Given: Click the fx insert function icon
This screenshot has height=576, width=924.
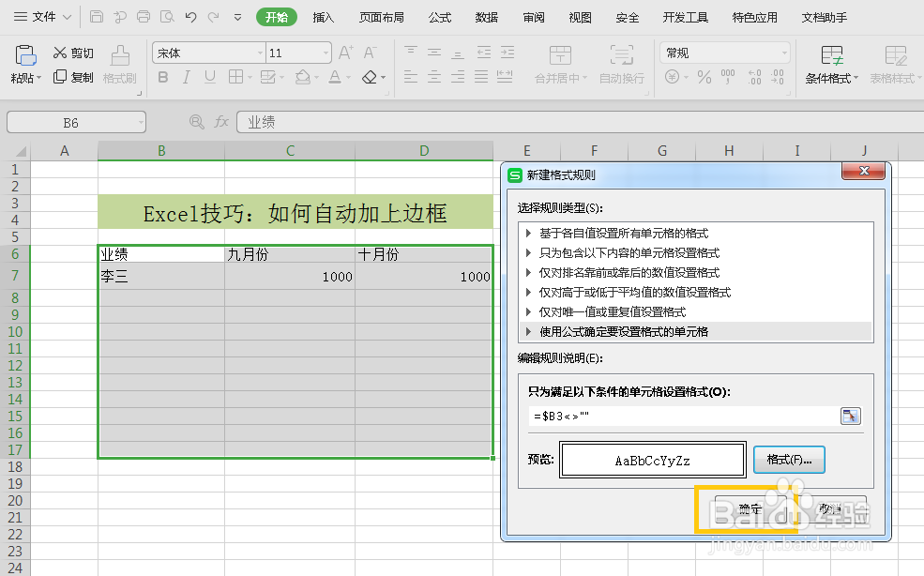Looking at the screenshot, I should coord(221,122).
